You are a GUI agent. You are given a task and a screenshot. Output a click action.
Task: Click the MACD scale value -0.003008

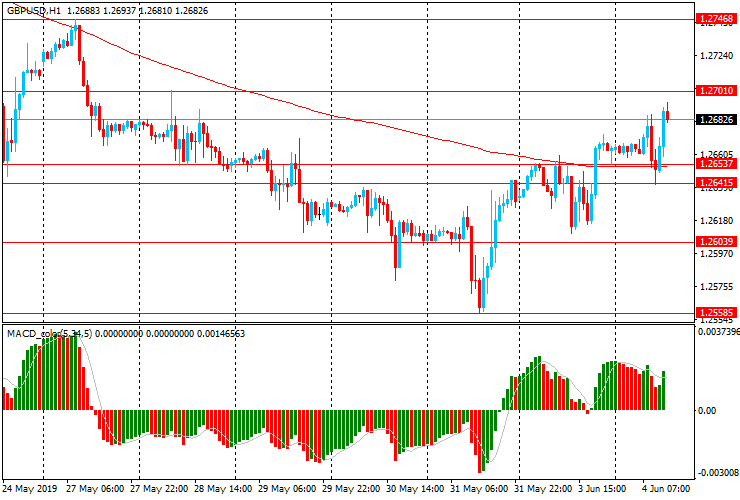click(x=717, y=473)
